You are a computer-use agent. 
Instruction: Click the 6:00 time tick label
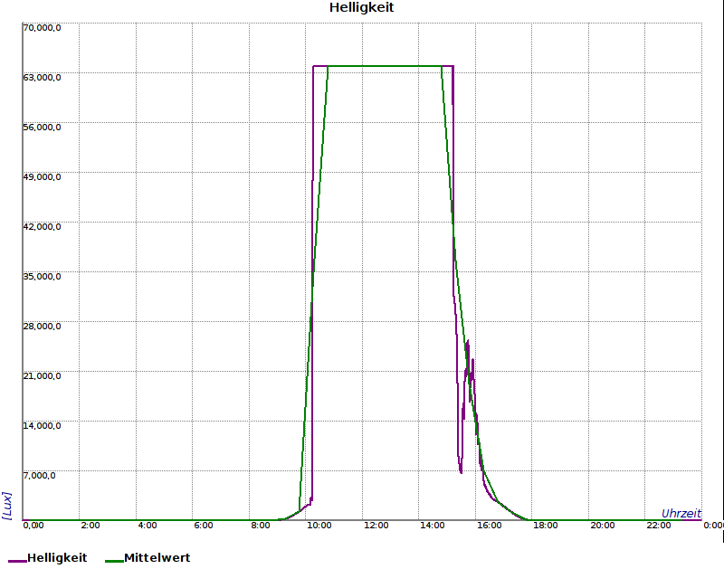pos(204,526)
